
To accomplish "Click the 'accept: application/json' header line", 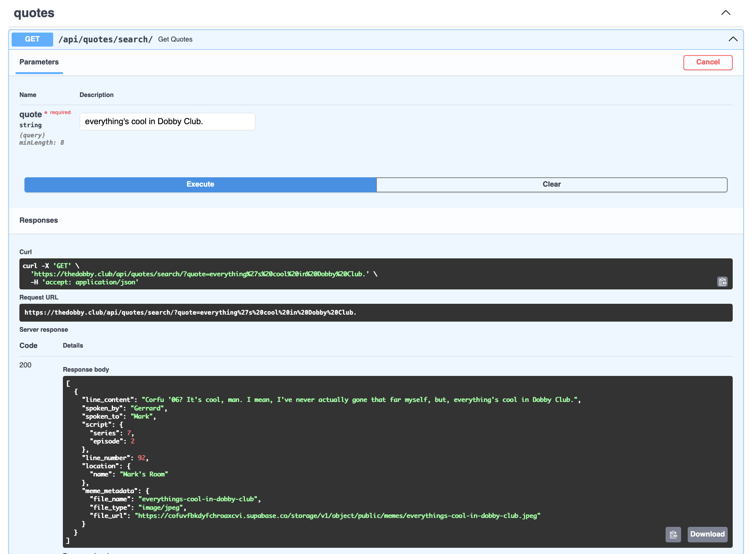I will pyautogui.click(x=90, y=282).
